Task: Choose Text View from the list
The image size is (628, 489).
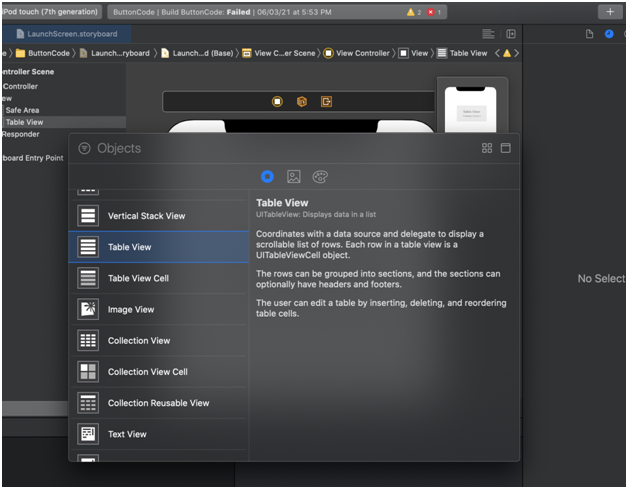Action: pyautogui.click(x=159, y=435)
